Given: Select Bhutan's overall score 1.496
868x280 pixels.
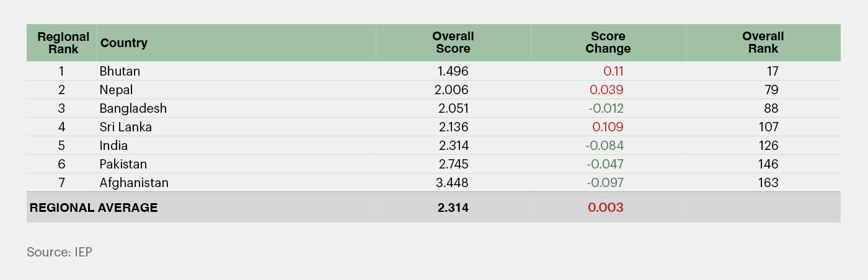Looking at the screenshot, I should pos(453,71).
